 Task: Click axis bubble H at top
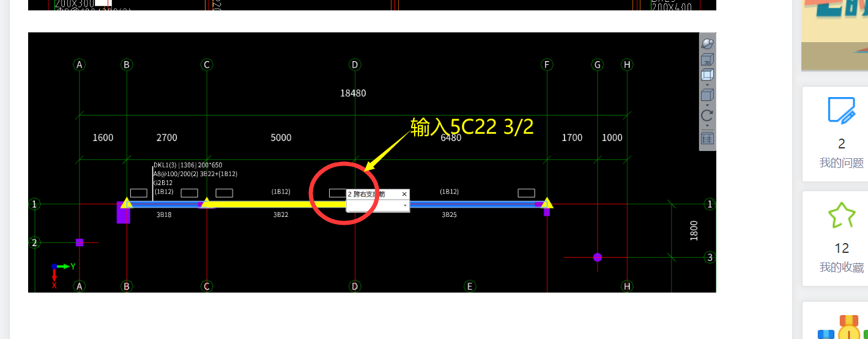coord(627,65)
